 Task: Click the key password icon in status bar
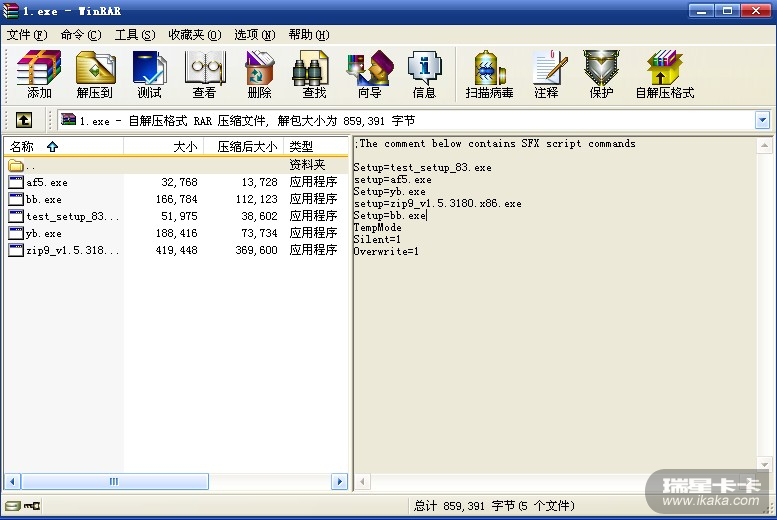(x=32, y=506)
